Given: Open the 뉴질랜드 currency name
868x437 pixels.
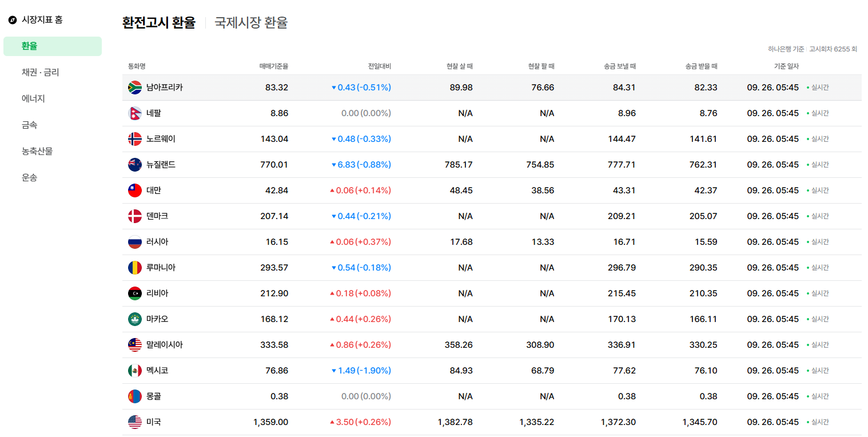Looking at the screenshot, I should coord(161,165).
